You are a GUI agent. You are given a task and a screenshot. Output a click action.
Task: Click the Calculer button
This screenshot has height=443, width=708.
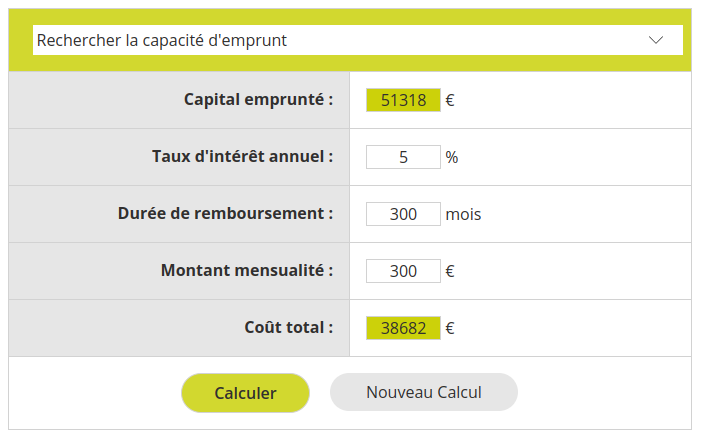click(245, 393)
